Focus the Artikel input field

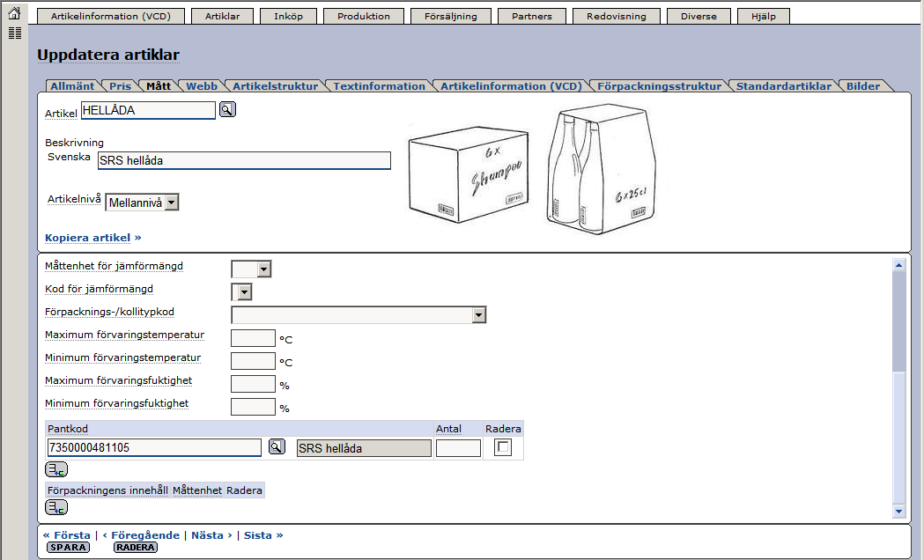[x=148, y=110]
